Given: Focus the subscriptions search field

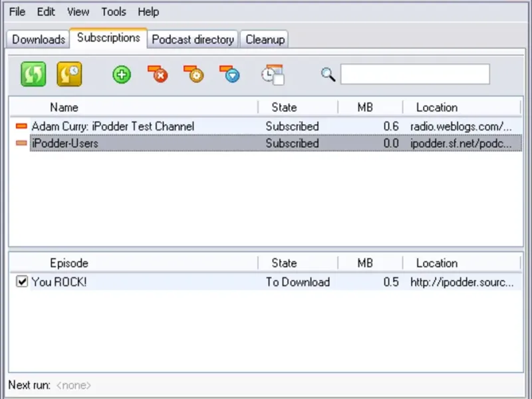Looking at the screenshot, I should (x=415, y=74).
